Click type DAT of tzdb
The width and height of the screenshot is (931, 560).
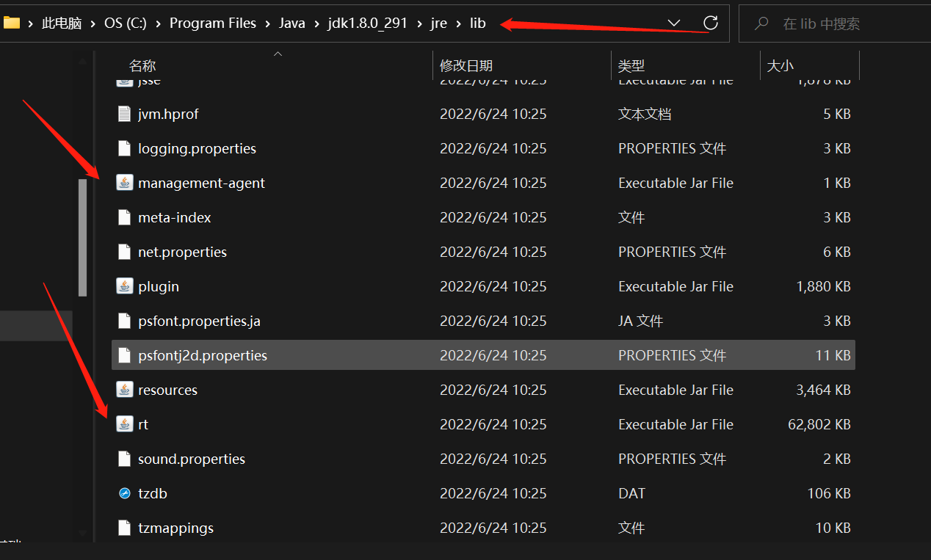point(631,493)
